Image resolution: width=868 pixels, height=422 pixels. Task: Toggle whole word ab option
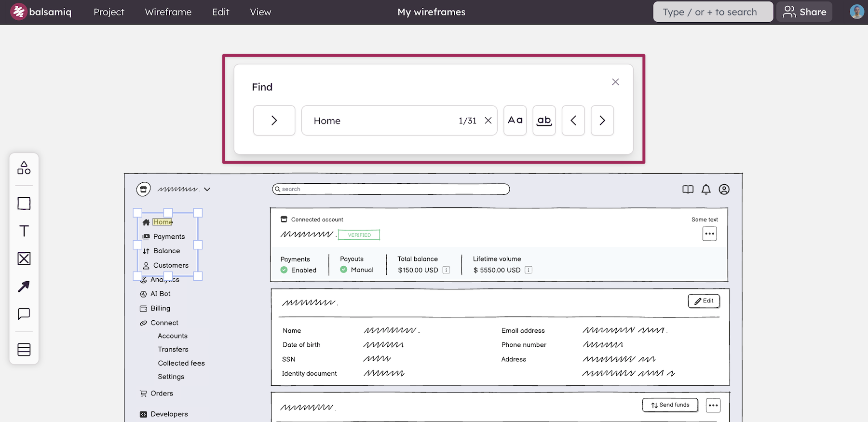tap(544, 121)
